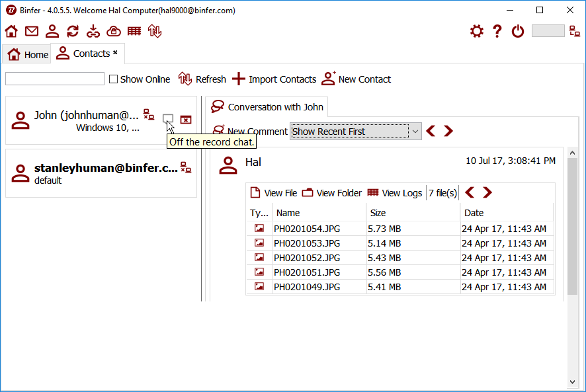Click the Home icon in top toolbar
The image size is (586, 392).
pos(11,31)
